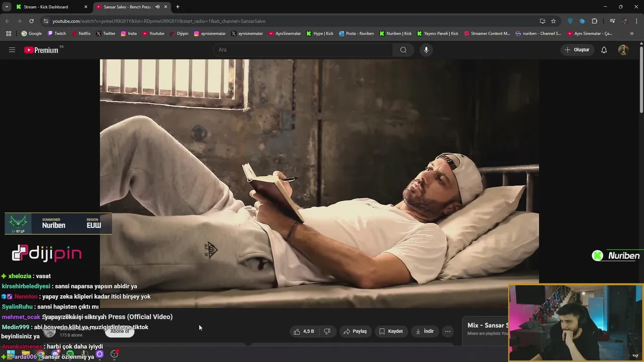Show more bookmarks with the double chevron
The height and width of the screenshot is (362, 644).
click(x=632, y=34)
